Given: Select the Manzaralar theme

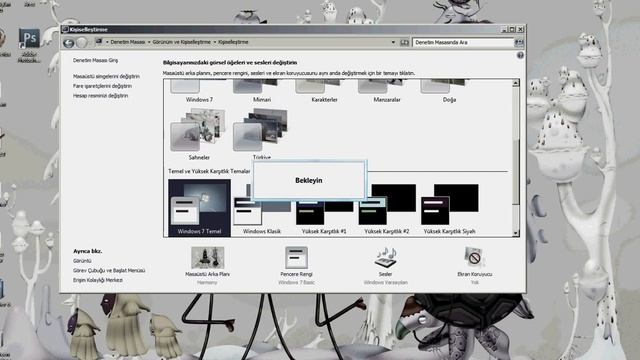Looking at the screenshot, I should coord(387,91).
